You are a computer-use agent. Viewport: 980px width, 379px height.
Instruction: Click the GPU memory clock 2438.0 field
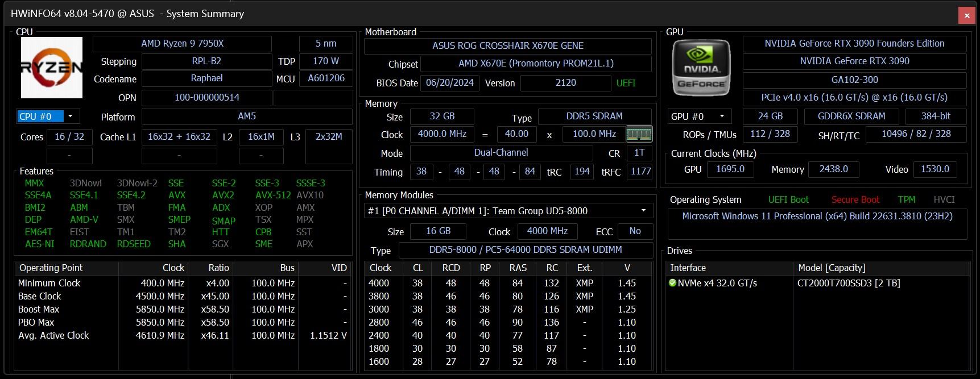coord(833,169)
